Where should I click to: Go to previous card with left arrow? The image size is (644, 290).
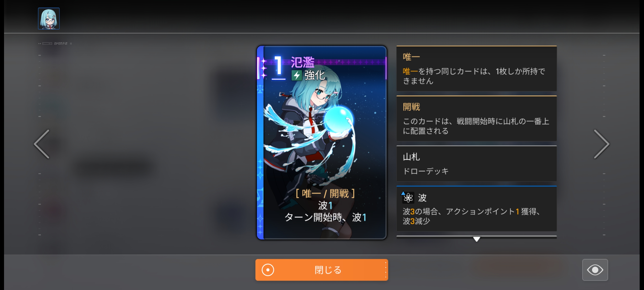[x=42, y=144]
